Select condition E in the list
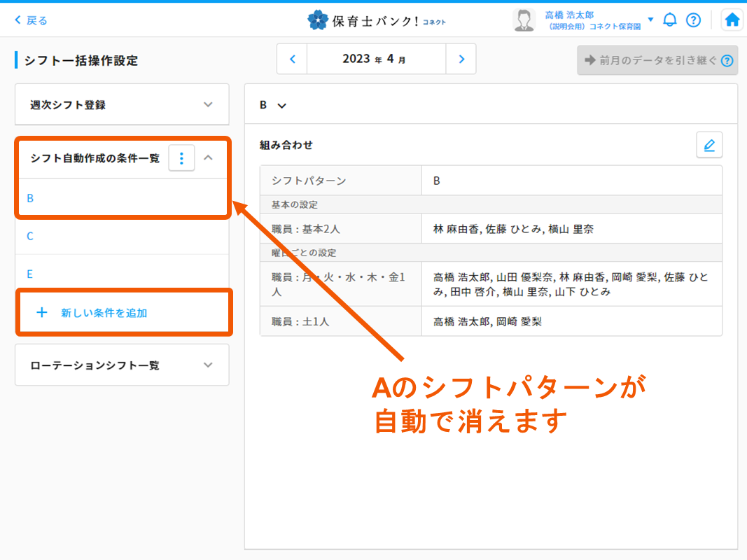747x560 pixels. coord(30,274)
